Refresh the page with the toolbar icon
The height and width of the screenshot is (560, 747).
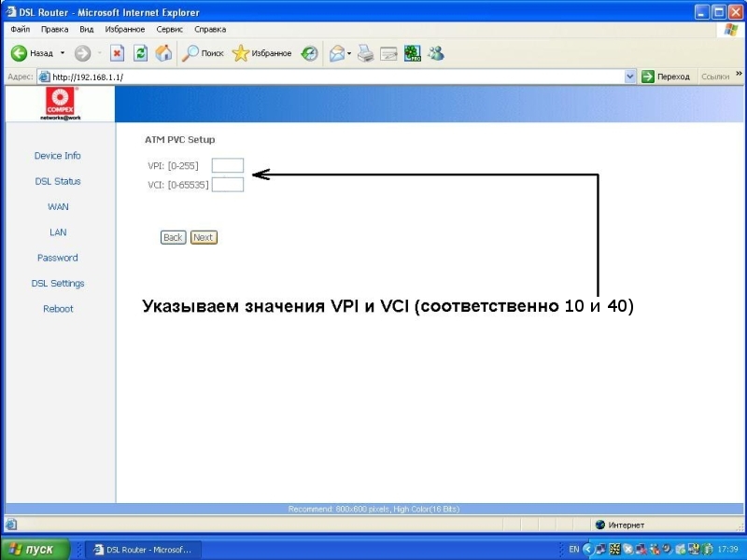[x=140, y=53]
